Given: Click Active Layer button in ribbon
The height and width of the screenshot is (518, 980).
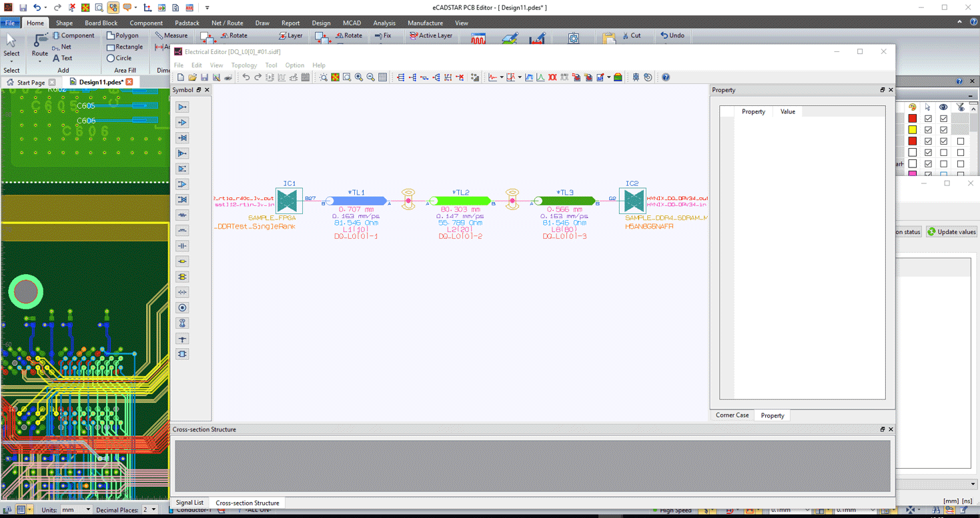Looking at the screenshot, I should 431,35.
